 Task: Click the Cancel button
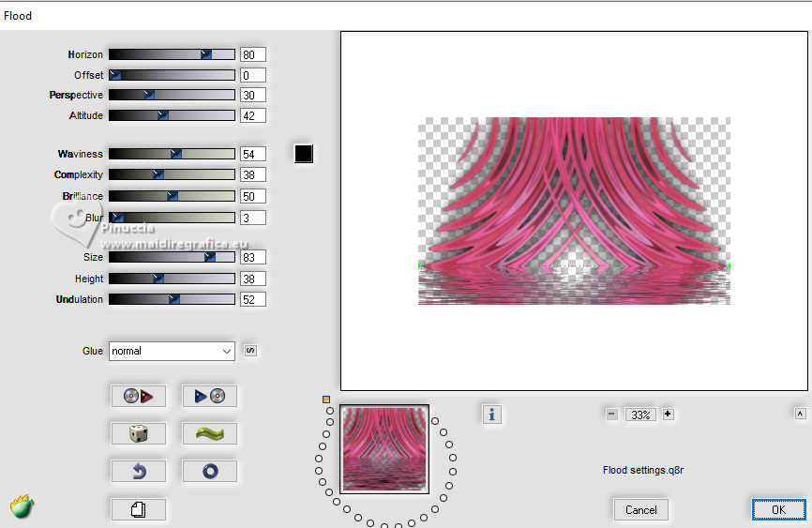pyautogui.click(x=640, y=510)
